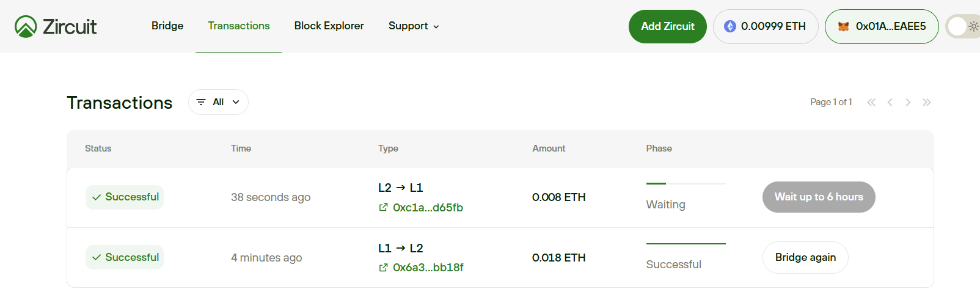Click the Wait up to 6 hours button
This screenshot has width=980, height=300.
coord(819,197)
